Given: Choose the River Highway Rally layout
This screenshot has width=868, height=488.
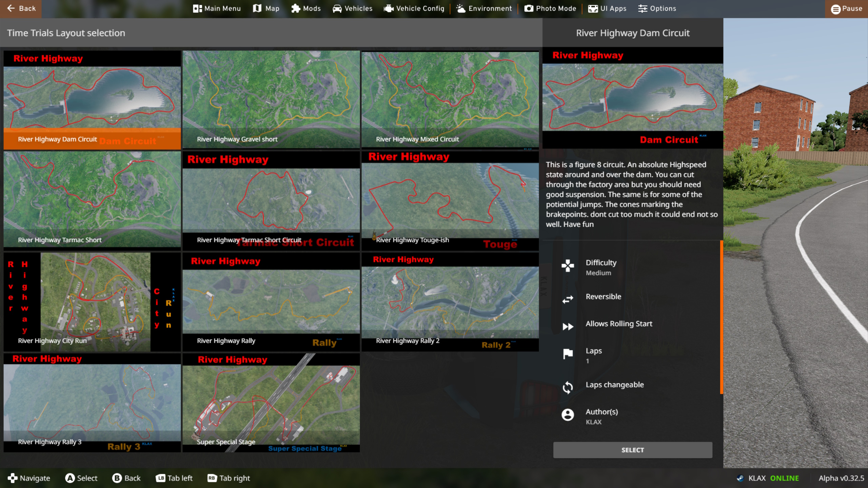Looking at the screenshot, I should click(271, 302).
